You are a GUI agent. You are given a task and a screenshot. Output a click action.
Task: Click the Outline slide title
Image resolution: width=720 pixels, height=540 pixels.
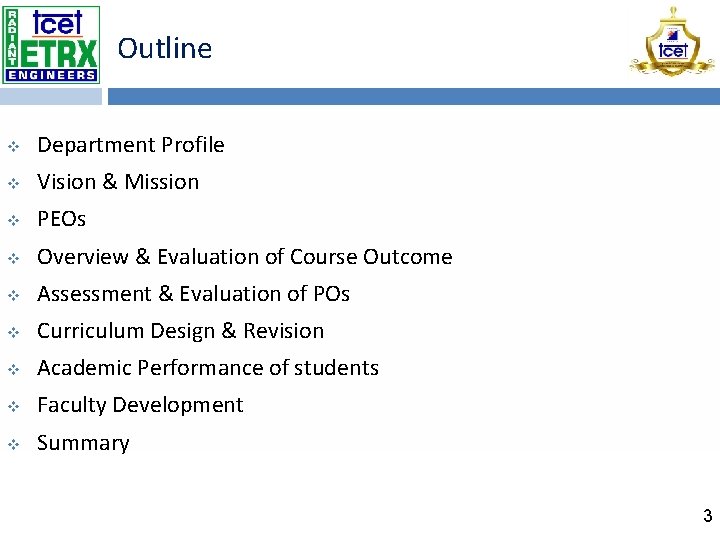coord(165,48)
